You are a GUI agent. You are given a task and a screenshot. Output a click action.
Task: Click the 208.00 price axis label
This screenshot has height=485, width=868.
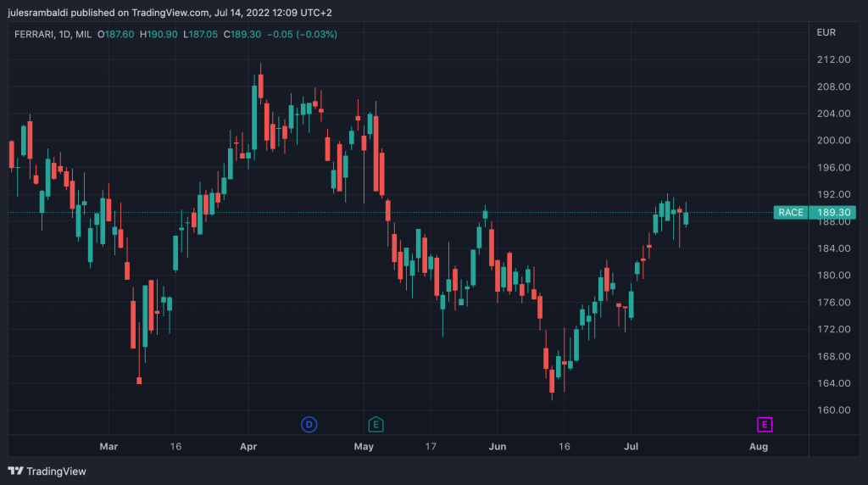[834, 87]
